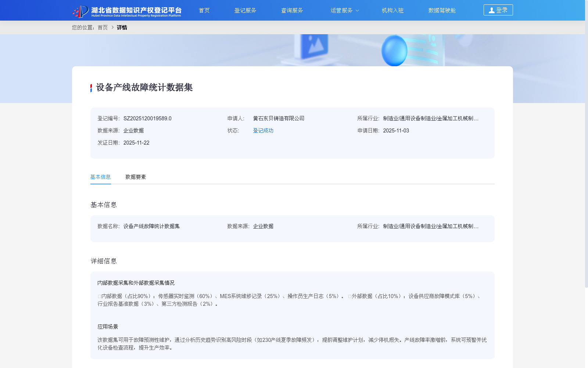The image size is (588, 368).
Task: Click the user icon on the login button
Action: [x=491, y=10]
